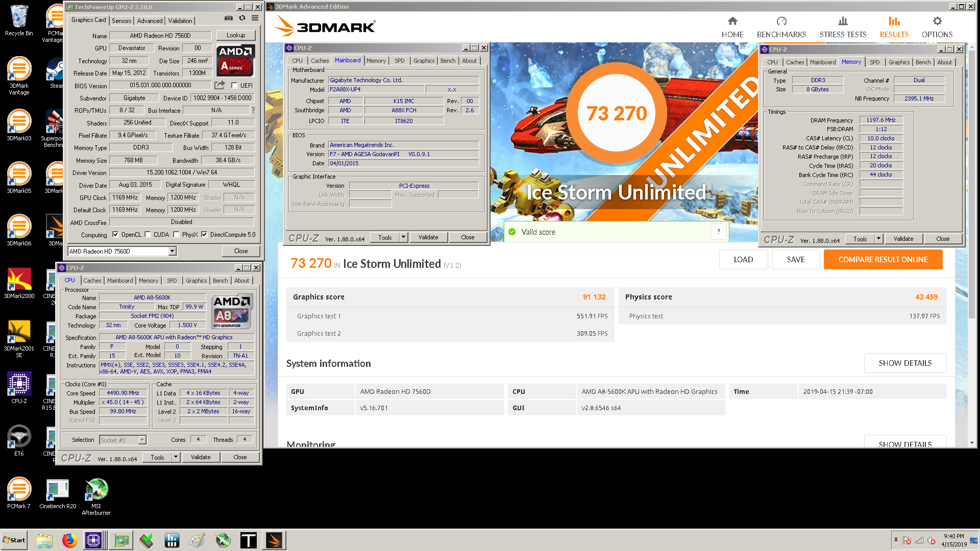980x551 pixels.
Task: Open GPU-Z hamburger menu icon
Action: tap(255, 18)
